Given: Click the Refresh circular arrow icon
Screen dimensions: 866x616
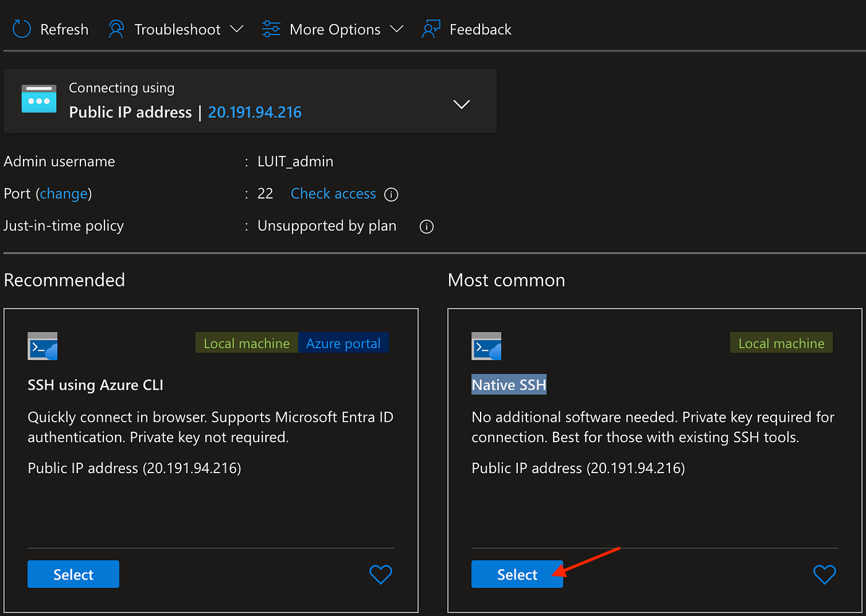Looking at the screenshot, I should [x=22, y=29].
